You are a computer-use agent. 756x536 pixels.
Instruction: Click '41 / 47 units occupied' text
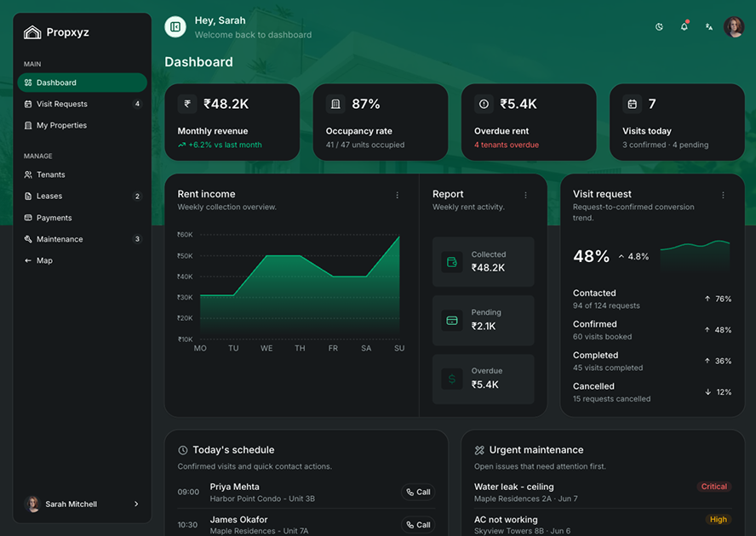pyautogui.click(x=365, y=145)
